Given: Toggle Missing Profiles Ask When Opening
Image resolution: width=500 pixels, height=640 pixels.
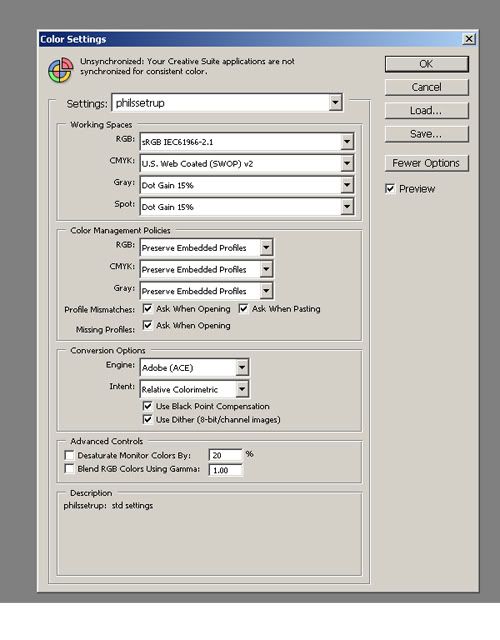Looking at the screenshot, I should [147, 325].
